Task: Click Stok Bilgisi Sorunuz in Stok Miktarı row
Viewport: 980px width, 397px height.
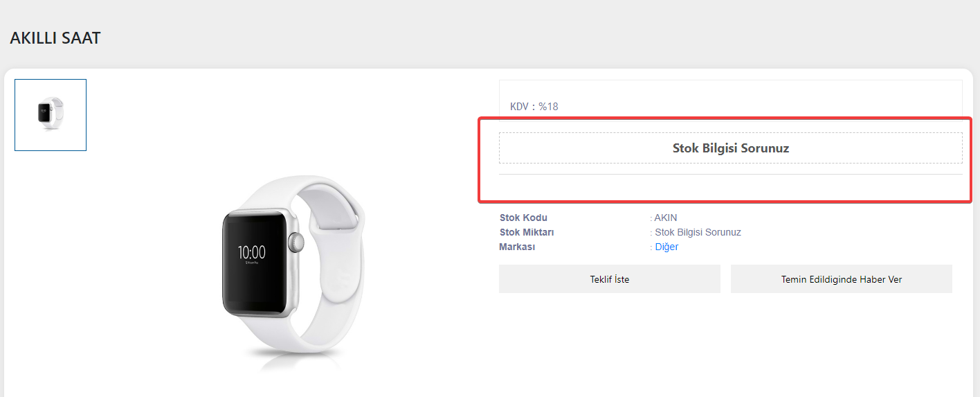Action: click(698, 232)
